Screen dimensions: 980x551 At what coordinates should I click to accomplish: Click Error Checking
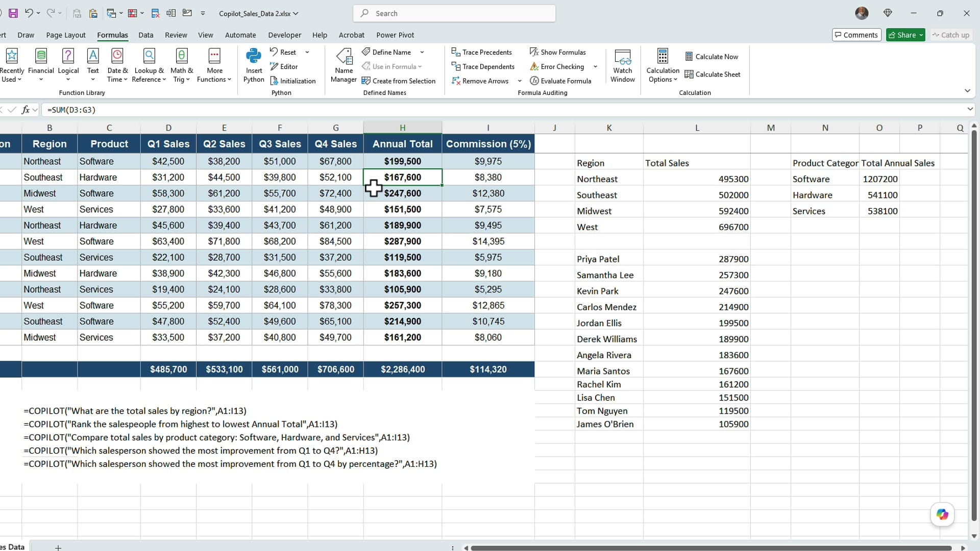tap(557, 66)
